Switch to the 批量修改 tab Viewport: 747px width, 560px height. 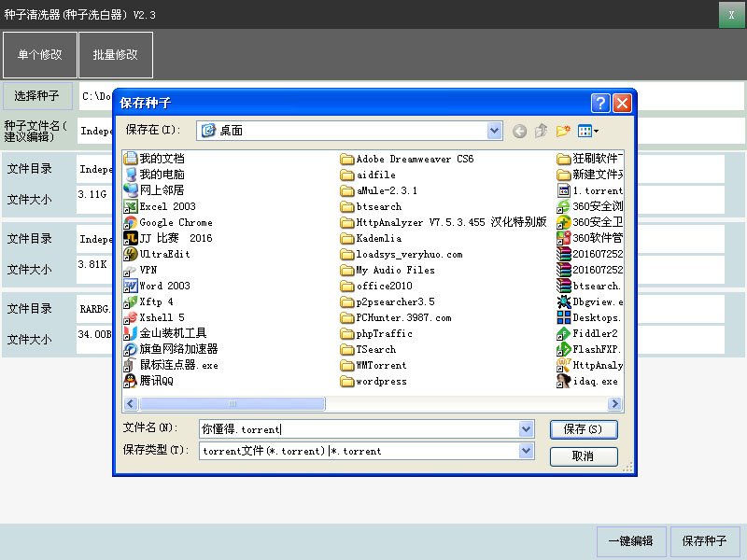pos(115,55)
